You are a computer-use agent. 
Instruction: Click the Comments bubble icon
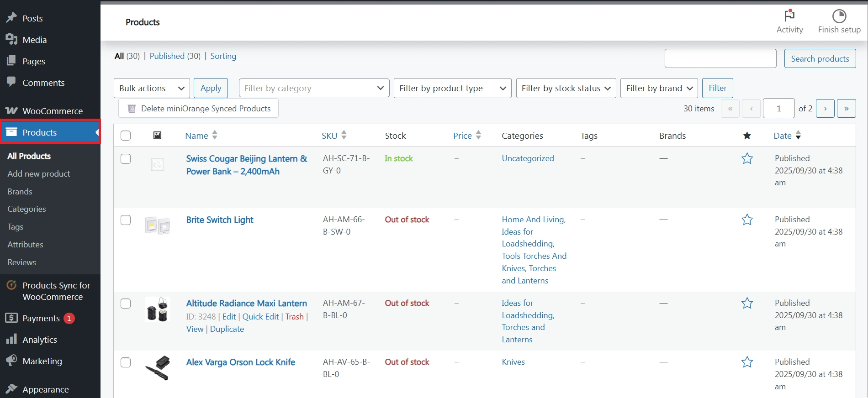11,82
